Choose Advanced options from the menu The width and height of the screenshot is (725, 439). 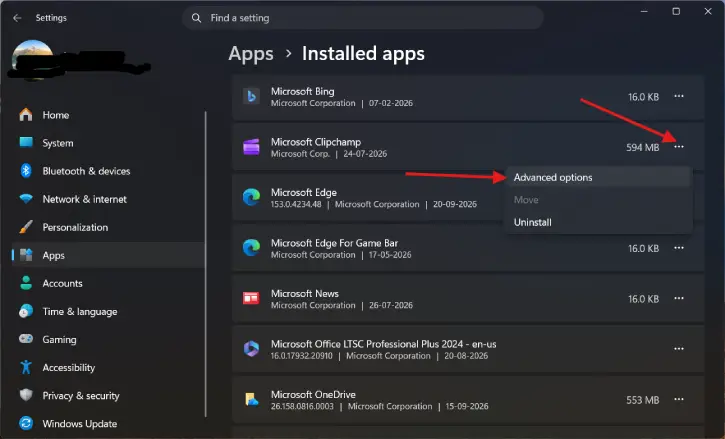pos(598,177)
